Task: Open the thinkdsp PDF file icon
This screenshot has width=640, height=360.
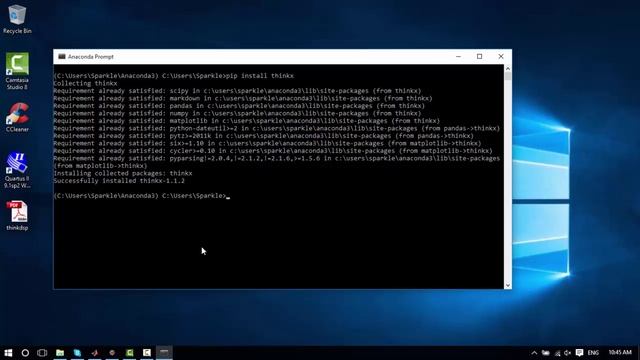Action: click(x=17, y=216)
